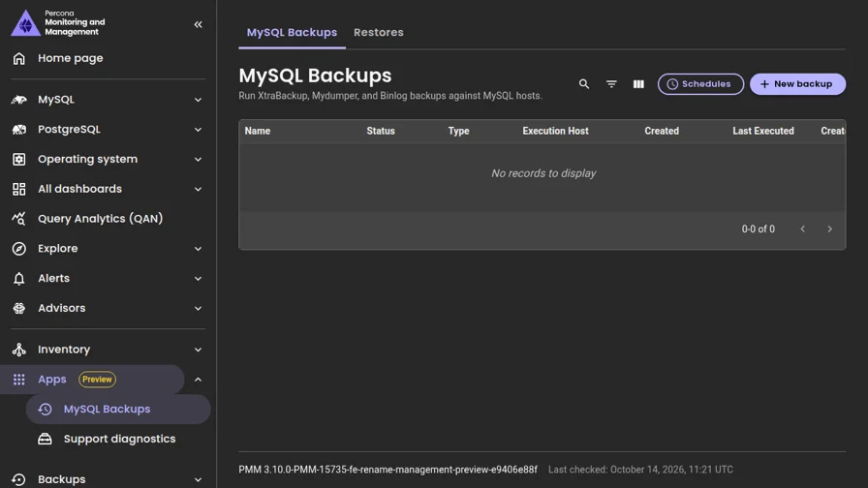Collapse the sidebar with double-chevron icon
Image resolution: width=868 pixels, height=488 pixels.
click(199, 24)
